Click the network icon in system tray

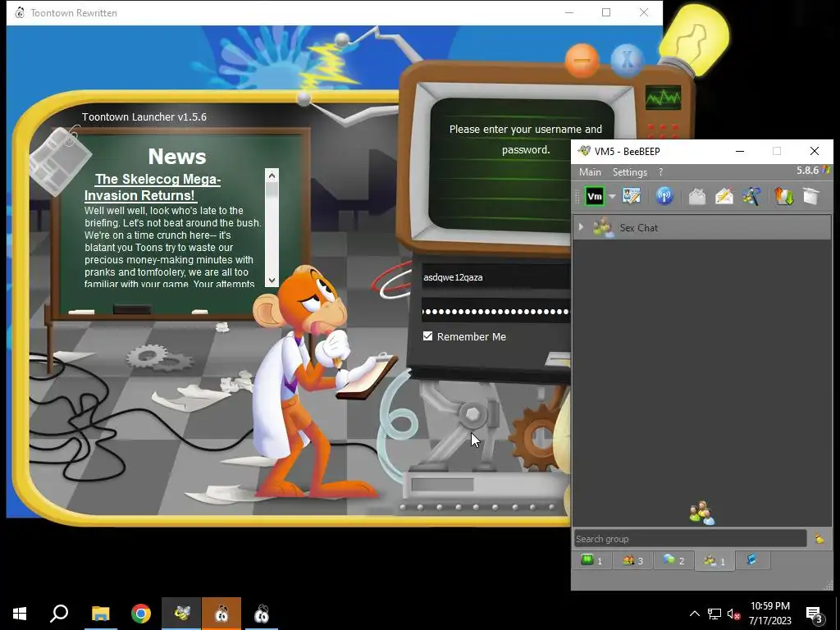point(714,614)
